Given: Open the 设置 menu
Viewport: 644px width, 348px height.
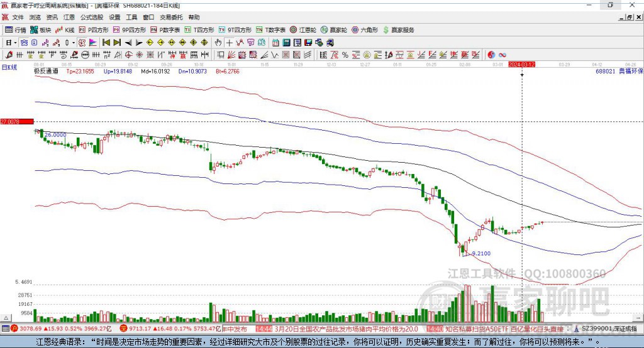Looking at the screenshot, I should (114, 17).
